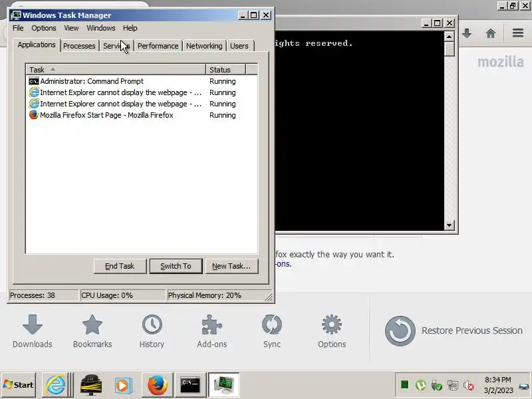Switch to the Performance tab
This screenshot has width=532, height=399.
[158, 46]
